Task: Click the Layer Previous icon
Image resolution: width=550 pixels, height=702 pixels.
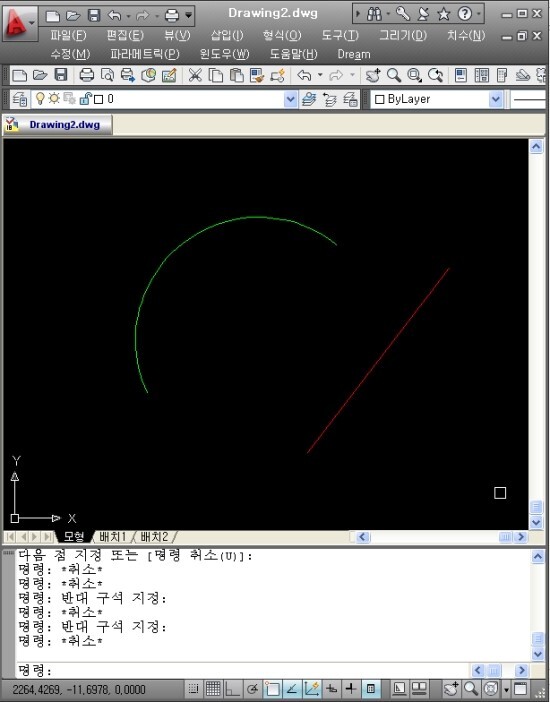Action: pyautogui.click(x=329, y=99)
